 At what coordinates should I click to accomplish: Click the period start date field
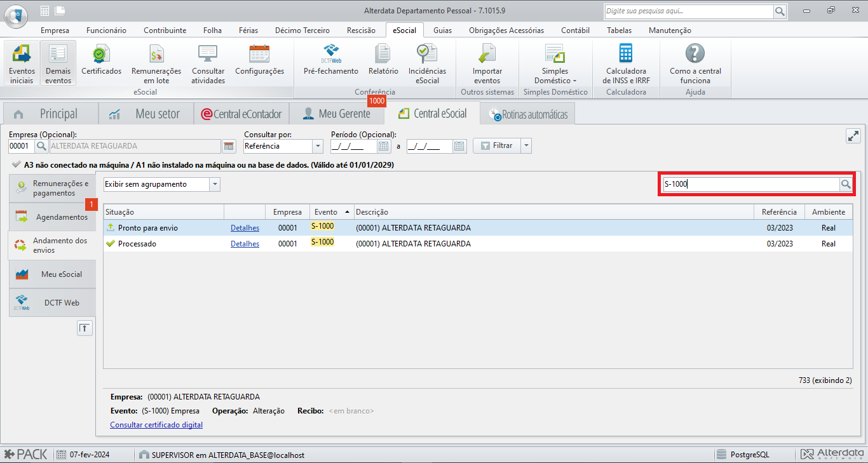(x=354, y=146)
